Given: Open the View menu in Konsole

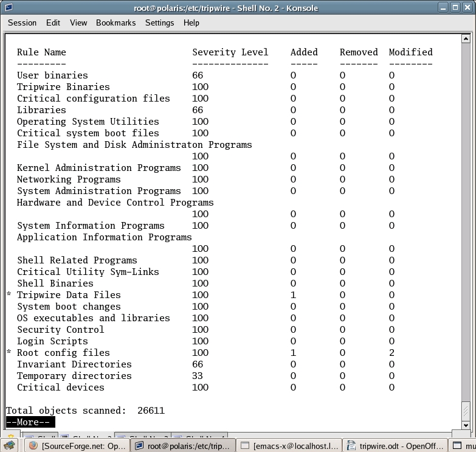Looking at the screenshot, I should click(78, 23).
